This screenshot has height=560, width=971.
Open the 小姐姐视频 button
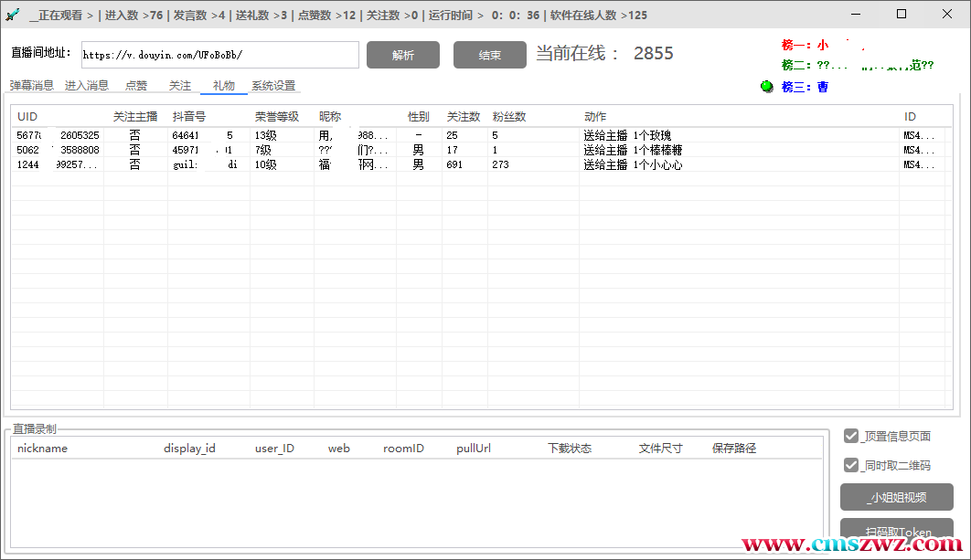pyautogui.click(x=896, y=497)
